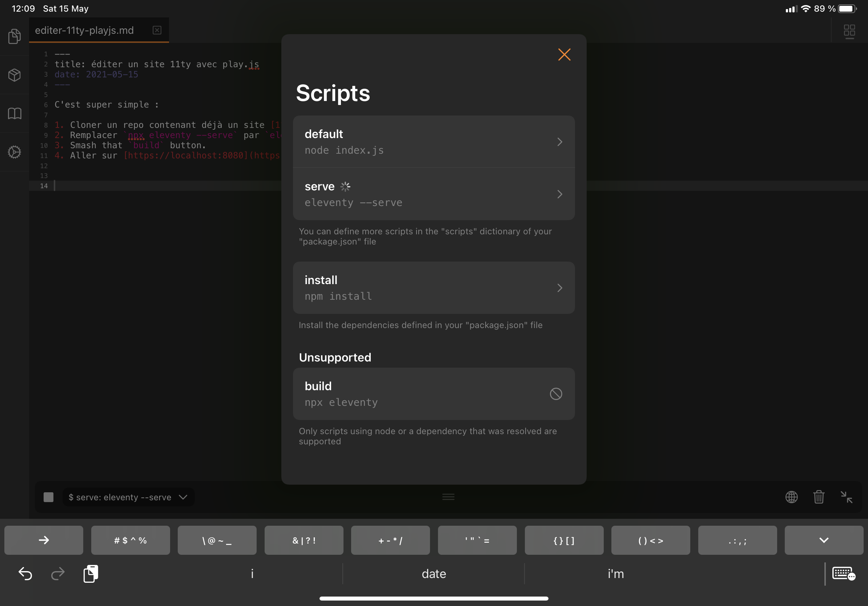The height and width of the screenshot is (606, 868).
Task: Close the Scripts panel with the orange X
Action: [564, 54]
